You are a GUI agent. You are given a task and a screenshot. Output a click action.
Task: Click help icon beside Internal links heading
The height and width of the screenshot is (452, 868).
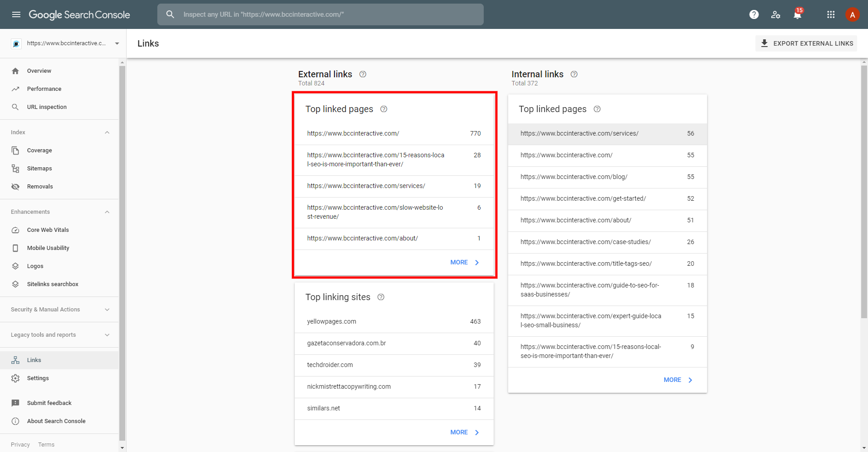tap(574, 74)
